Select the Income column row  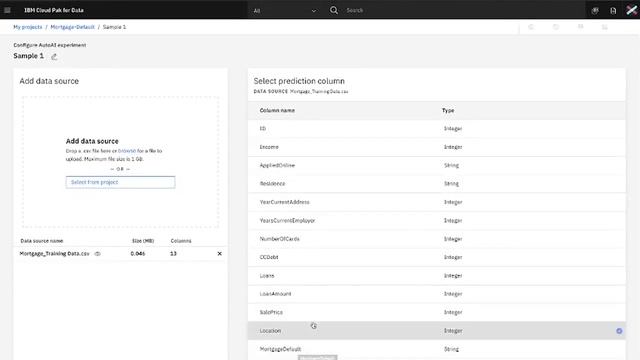436,147
